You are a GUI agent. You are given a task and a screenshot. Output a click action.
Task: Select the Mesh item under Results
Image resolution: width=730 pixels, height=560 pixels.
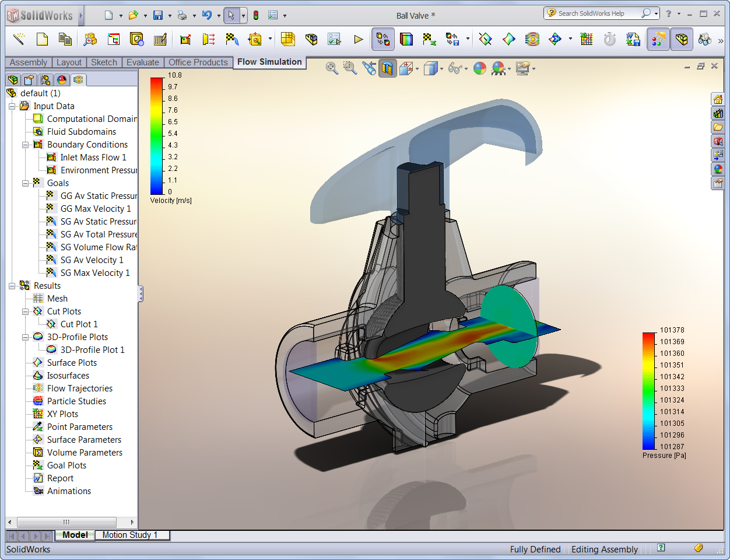[x=56, y=298]
